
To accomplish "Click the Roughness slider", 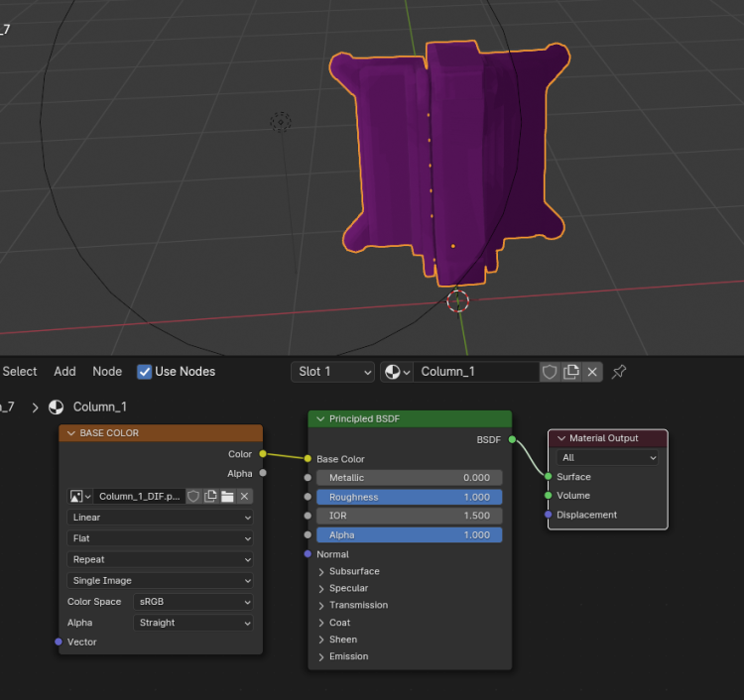I will point(410,497).
